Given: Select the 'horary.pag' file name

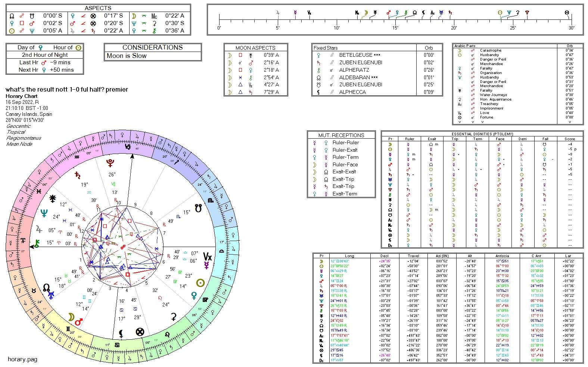Looking at the screenshot, I should click(x=23, y=360).
